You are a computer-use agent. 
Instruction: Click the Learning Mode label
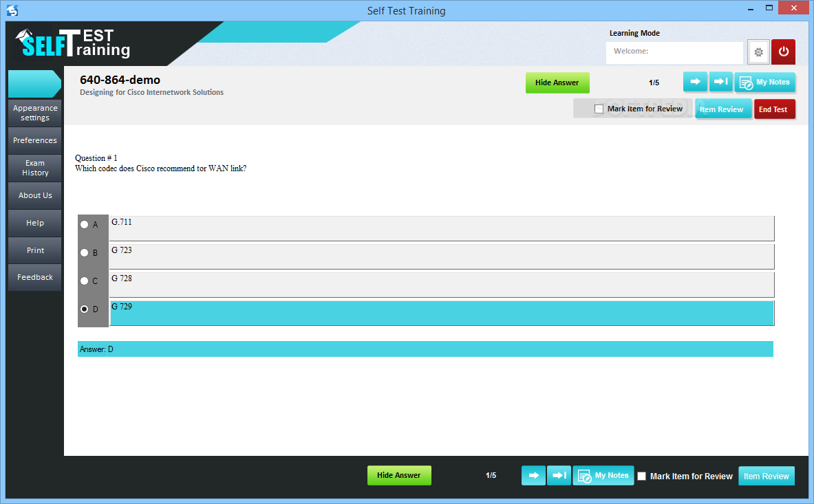click(x=634, y=33)
